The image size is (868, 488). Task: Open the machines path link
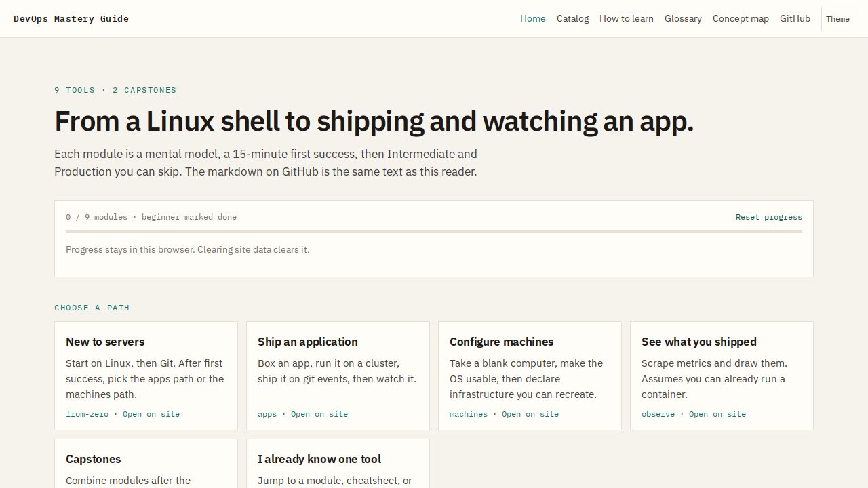469,414
